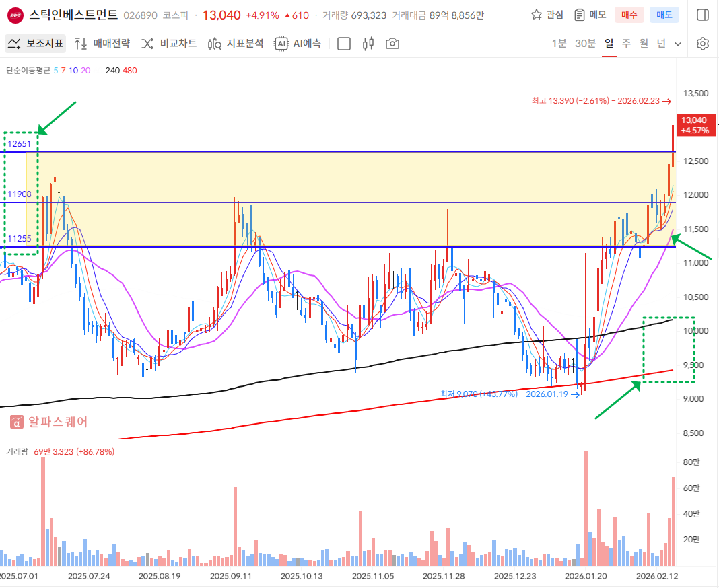Open chart settings gear icon

click(703, 44)
